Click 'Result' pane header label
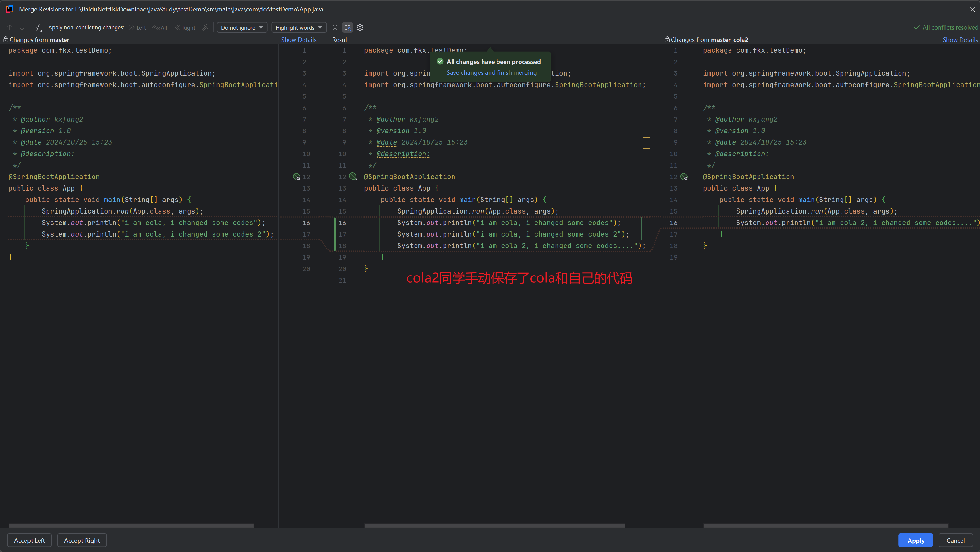The height and width of the screenshot is (552, 980). pos(340,40)
